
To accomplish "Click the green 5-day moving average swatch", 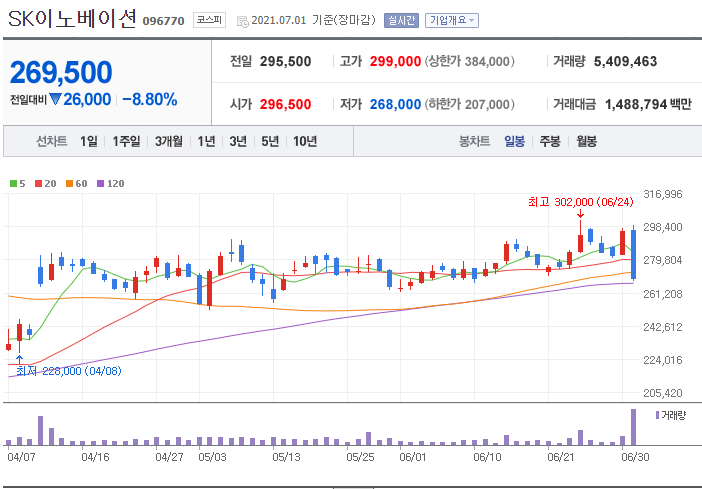I will point(13,184).
